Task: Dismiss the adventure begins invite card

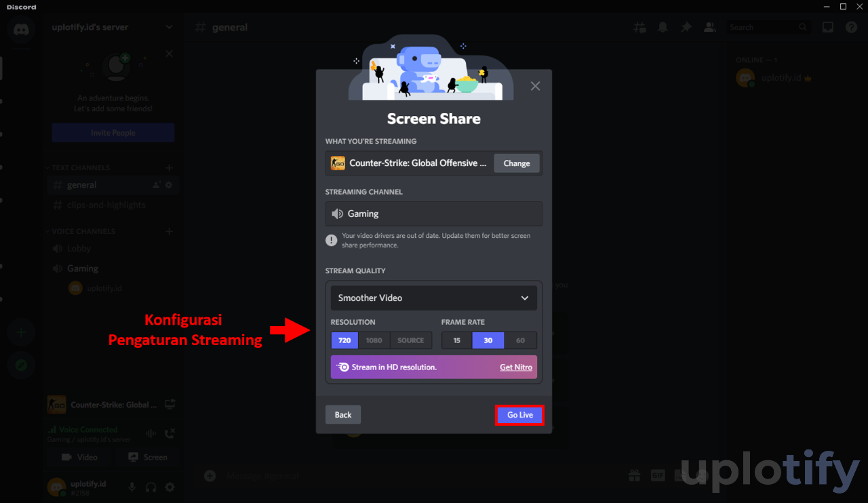Action: (x=169, y=54)
